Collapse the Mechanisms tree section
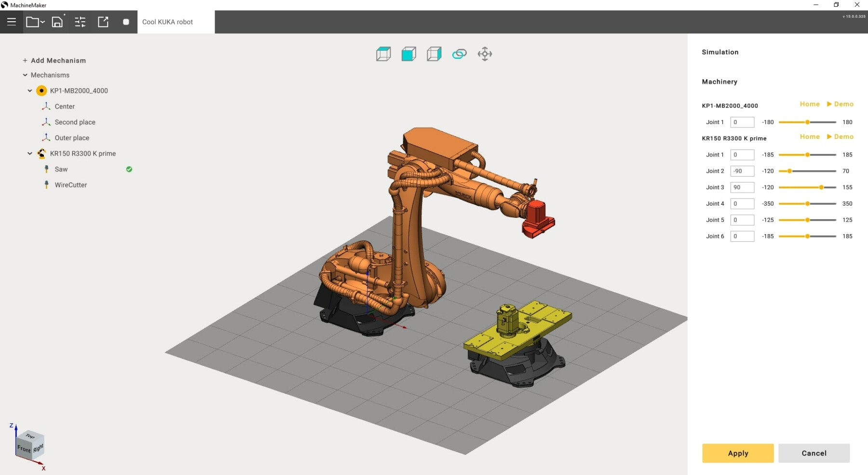The height and width of the screenshot is (475, 868). coord(25,75)
